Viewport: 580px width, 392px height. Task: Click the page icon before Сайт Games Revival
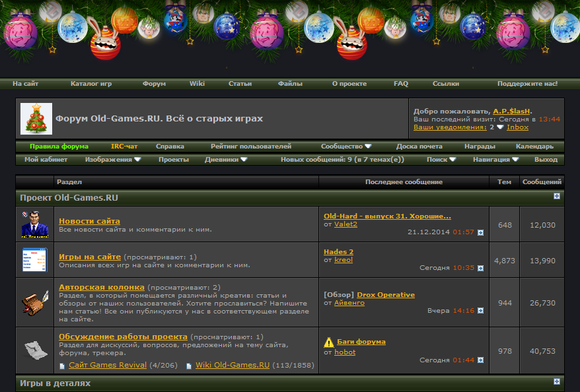62,366
